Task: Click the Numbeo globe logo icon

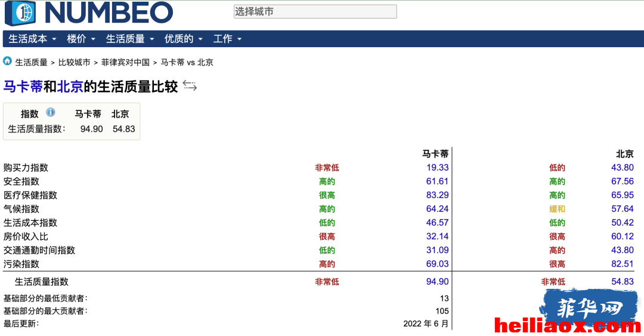Action: coord(20,13)
